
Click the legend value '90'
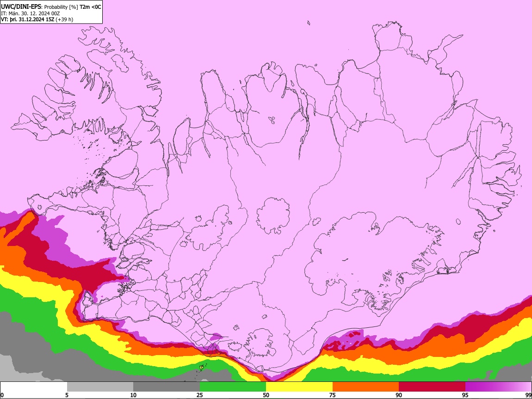[399, 395]
